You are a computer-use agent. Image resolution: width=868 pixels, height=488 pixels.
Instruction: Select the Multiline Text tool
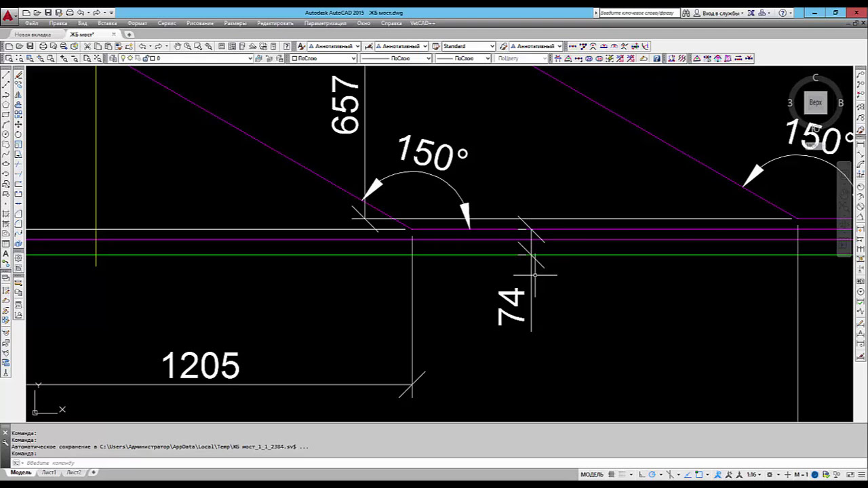(6, 253)
